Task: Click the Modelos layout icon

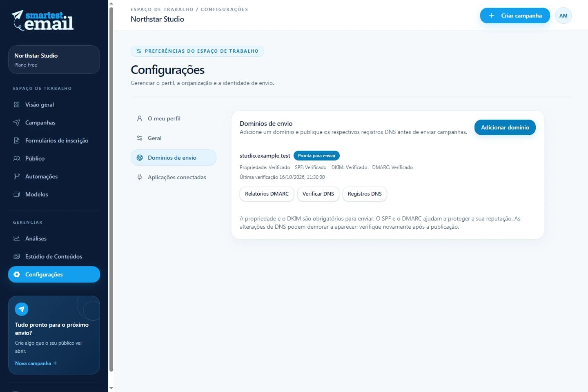Action: click(x=17, y=194)
